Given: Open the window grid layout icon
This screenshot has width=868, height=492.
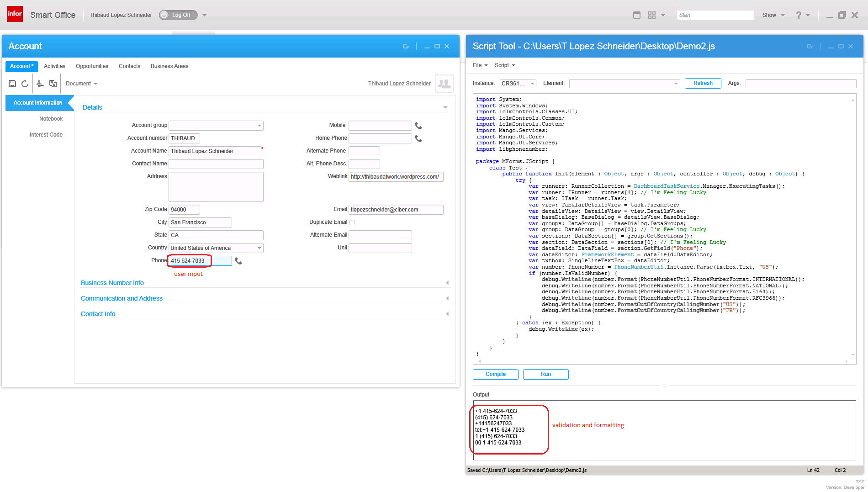Looking at the screenshot, I should coord(652,15).
